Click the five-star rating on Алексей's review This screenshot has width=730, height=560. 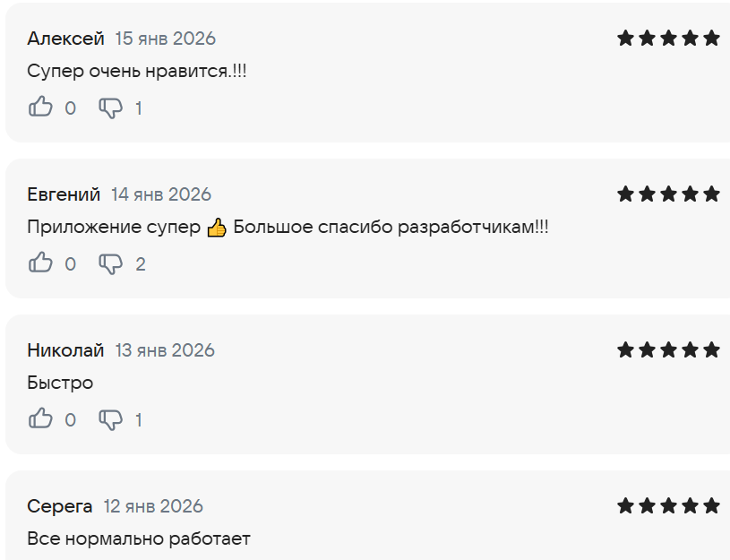click(x=668, y=39)
